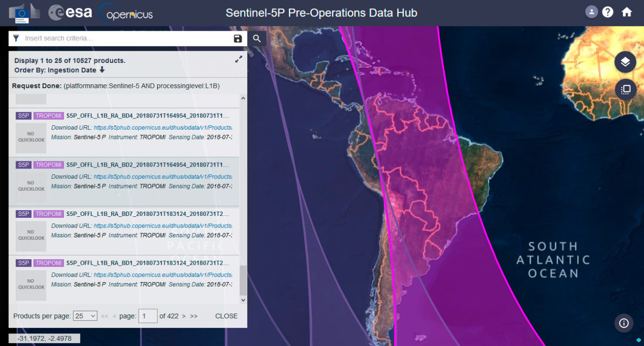Expand the results panel with the diagonal arrows
This screenshot has width=644, height=346.
pos(239,59)
